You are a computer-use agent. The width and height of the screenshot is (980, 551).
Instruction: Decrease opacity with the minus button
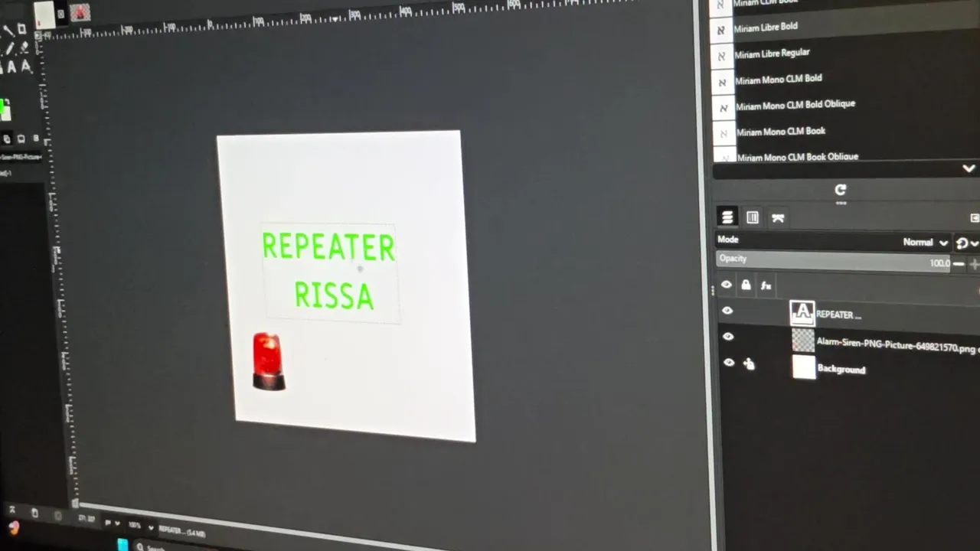pos(959,264)
